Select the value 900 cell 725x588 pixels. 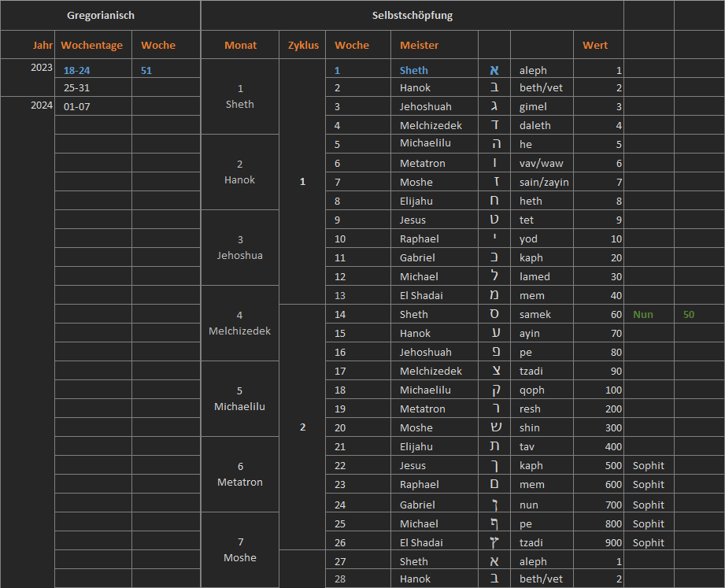pos(598,542)
